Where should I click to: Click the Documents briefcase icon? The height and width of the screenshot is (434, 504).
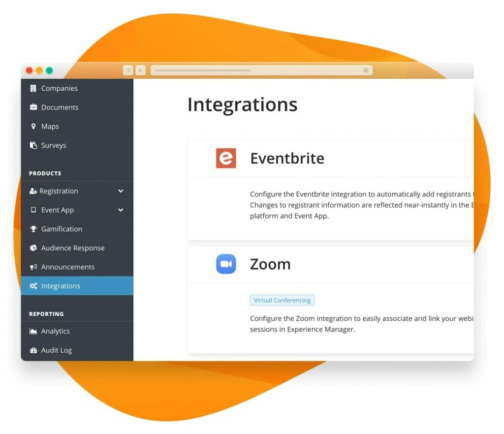tap(33, 107)
